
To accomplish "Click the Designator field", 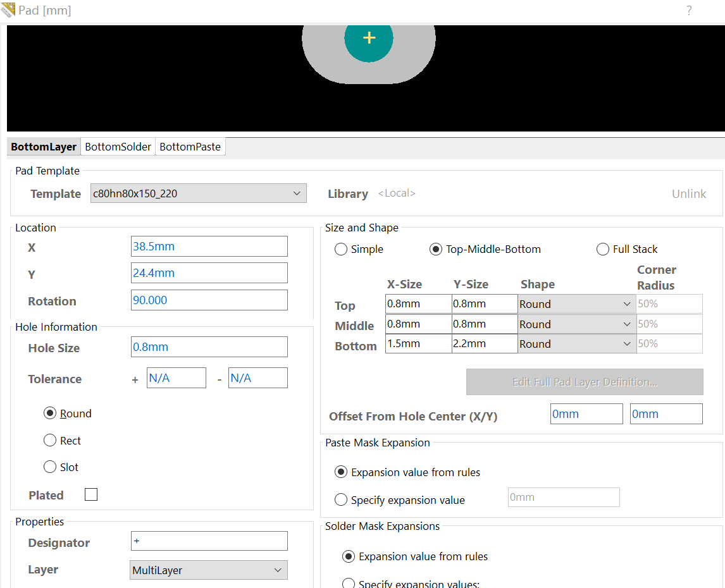I will pyautogui.click(x=209, y=541).
